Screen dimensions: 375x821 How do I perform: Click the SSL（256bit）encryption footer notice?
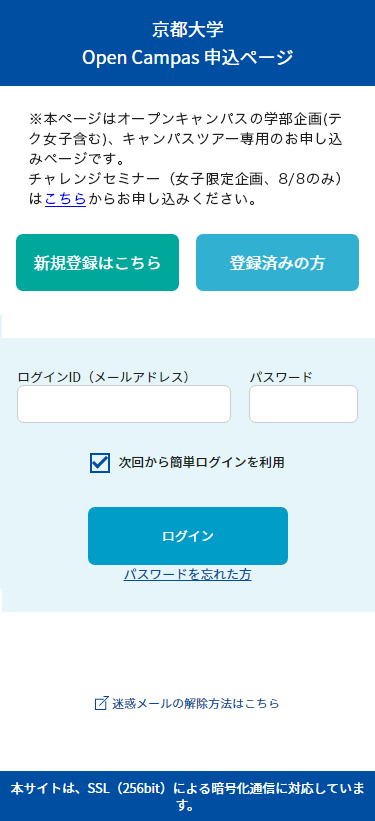coord(188,796)
